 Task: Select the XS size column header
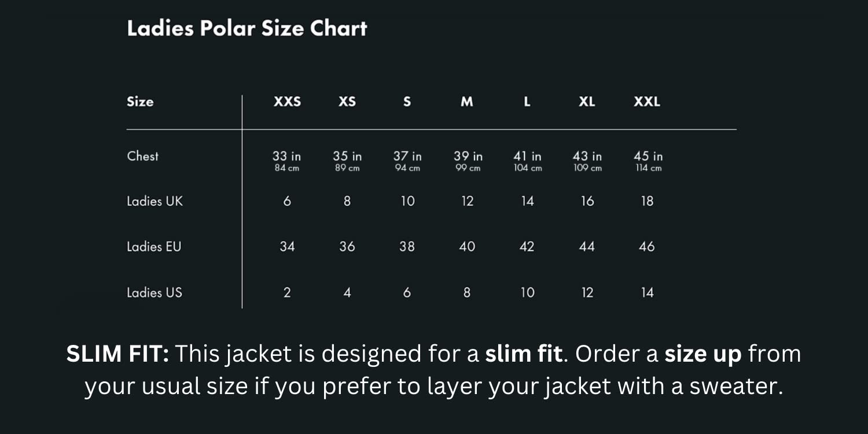(347, 102)
